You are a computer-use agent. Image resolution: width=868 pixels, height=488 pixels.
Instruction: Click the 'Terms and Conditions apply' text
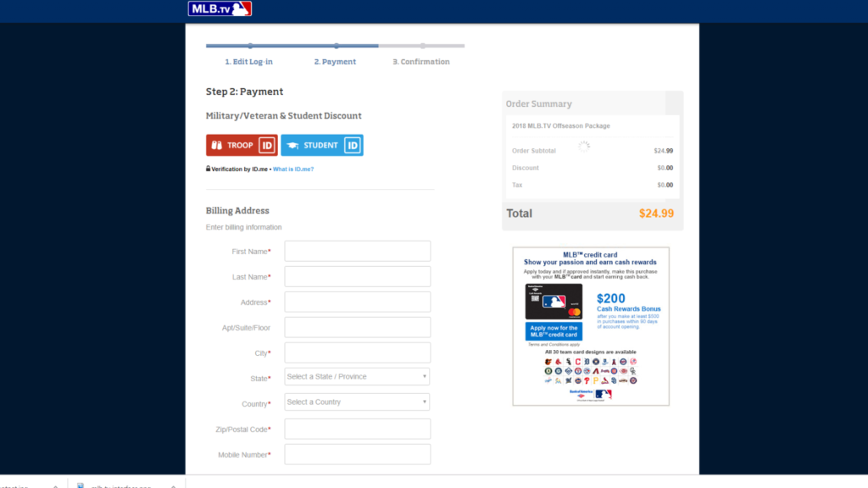pyautogui.click(x=554, y=345)
